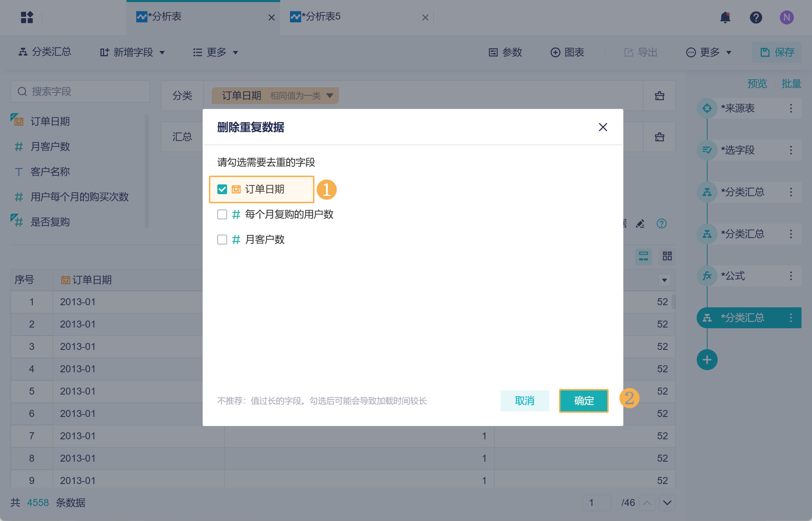Image resolution: width=812 pixels, height=521 pixels.
Task: Open the left 更多 list dropdown
Action: (x=216, y=52)
